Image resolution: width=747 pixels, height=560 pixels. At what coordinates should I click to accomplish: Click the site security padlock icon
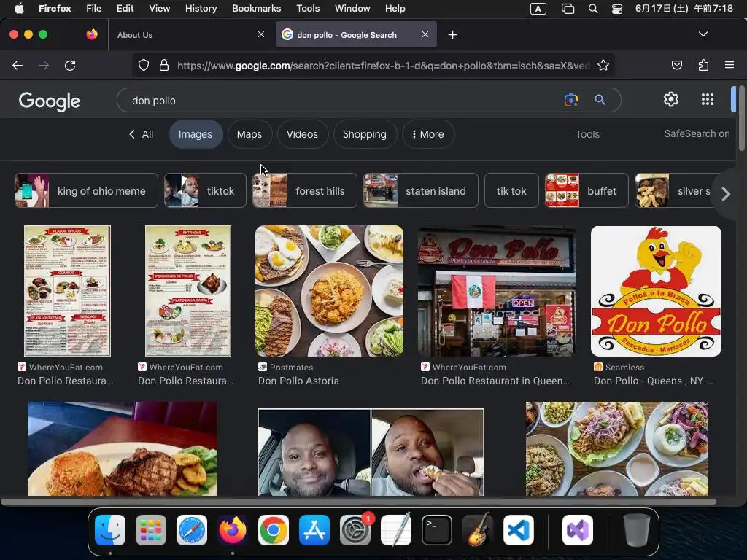coord(164,65)
